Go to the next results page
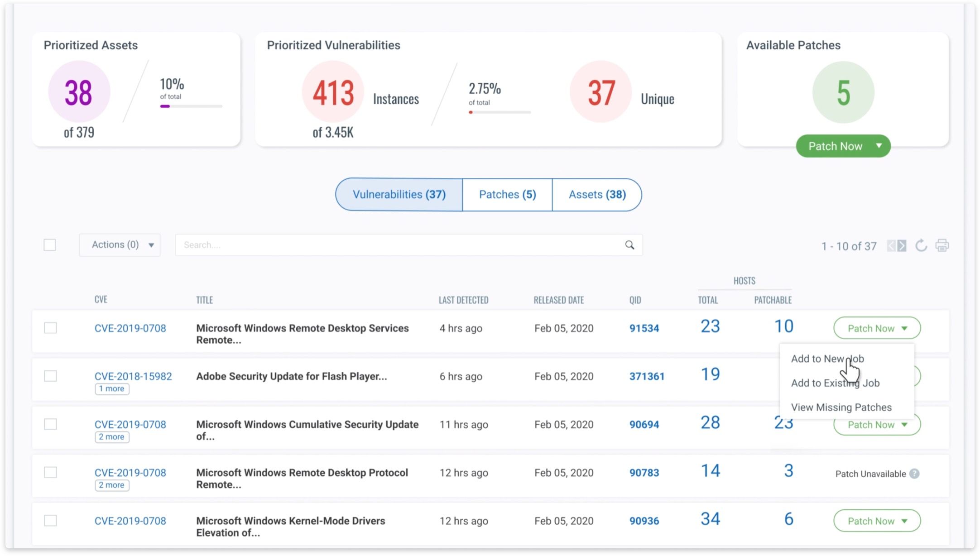 [902, 246]
